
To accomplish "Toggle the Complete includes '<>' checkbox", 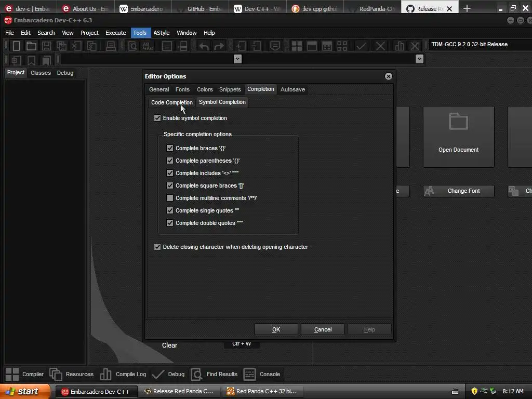I will tap(170, 173).
